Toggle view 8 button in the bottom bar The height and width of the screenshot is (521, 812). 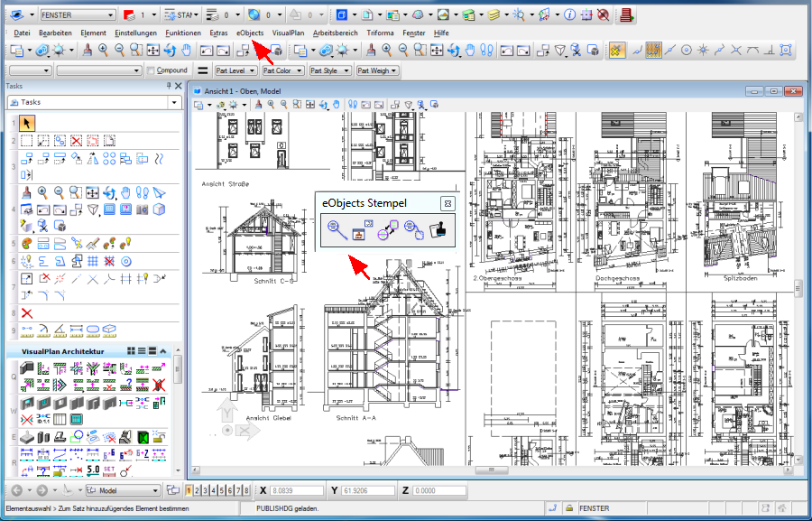pos(246,490)
